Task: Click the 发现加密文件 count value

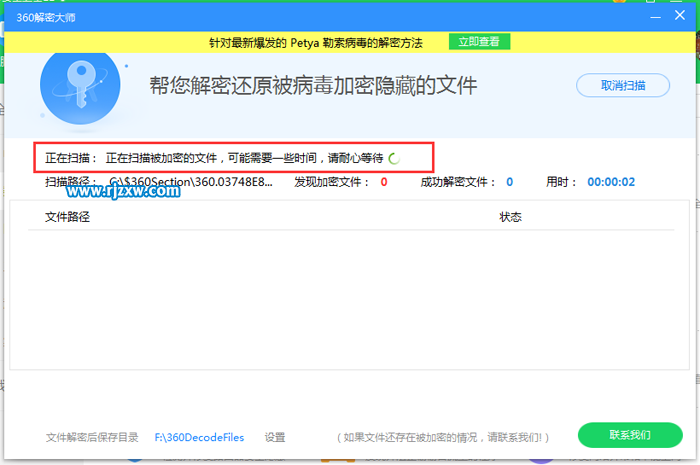Action: pos(384,182)
